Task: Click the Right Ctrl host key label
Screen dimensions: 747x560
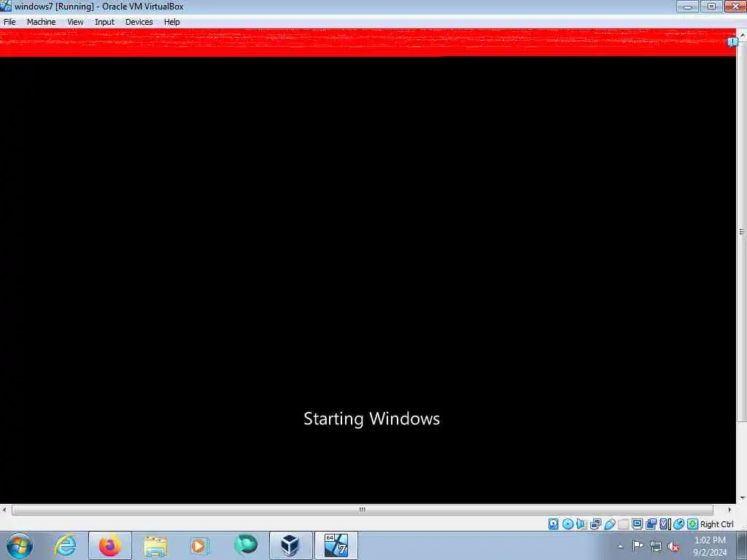Action: (x=716, y=524)
